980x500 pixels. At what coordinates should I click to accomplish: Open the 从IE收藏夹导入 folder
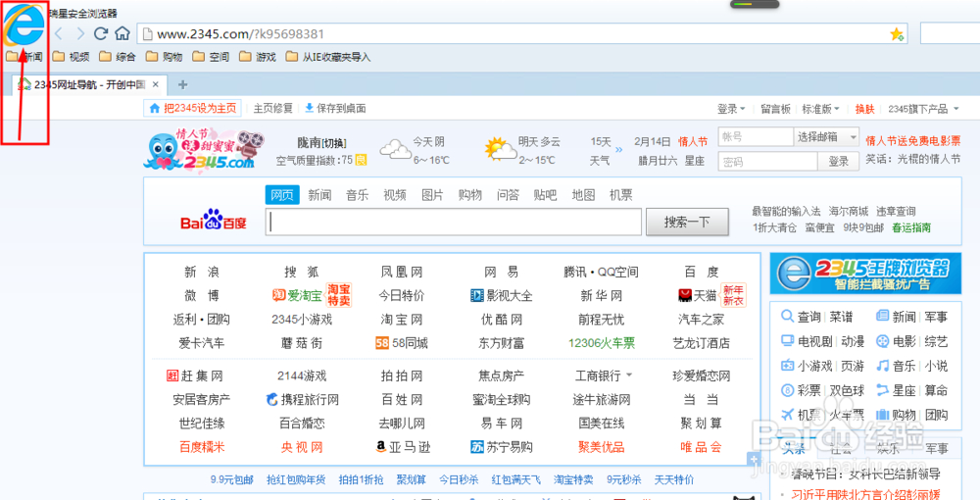point(328,57)
